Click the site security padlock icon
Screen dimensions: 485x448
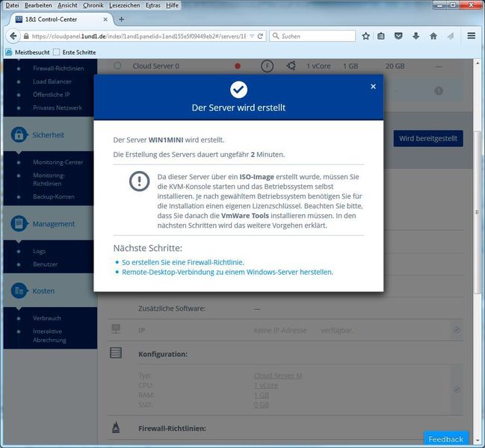click(26, 36)
